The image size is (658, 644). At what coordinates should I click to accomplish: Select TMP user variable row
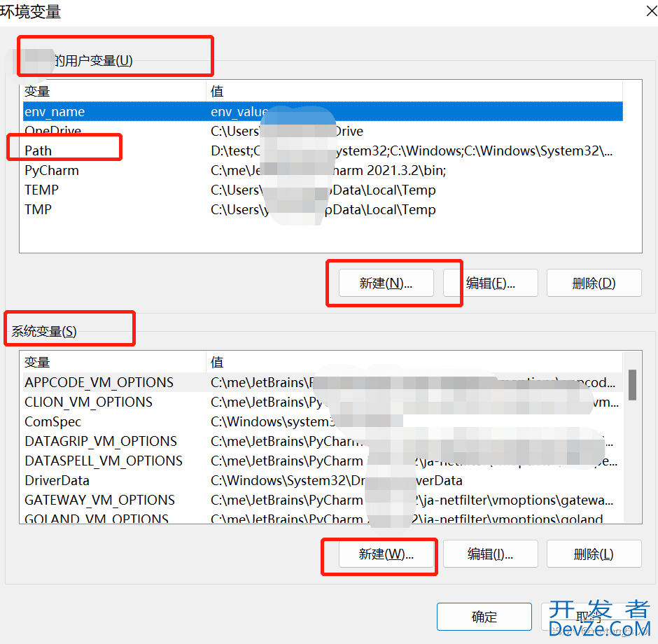pyautogui.click(x=323, y=209)
